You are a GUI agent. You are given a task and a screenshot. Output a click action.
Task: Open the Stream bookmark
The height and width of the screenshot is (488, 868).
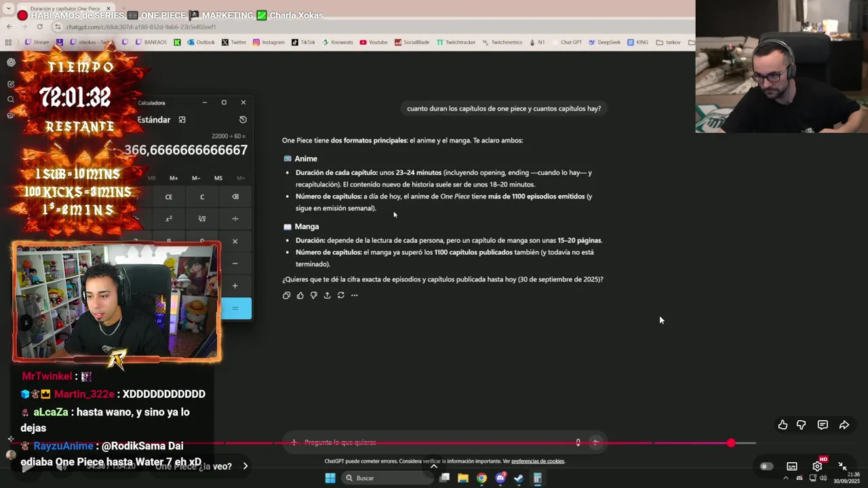pos(37,42)
